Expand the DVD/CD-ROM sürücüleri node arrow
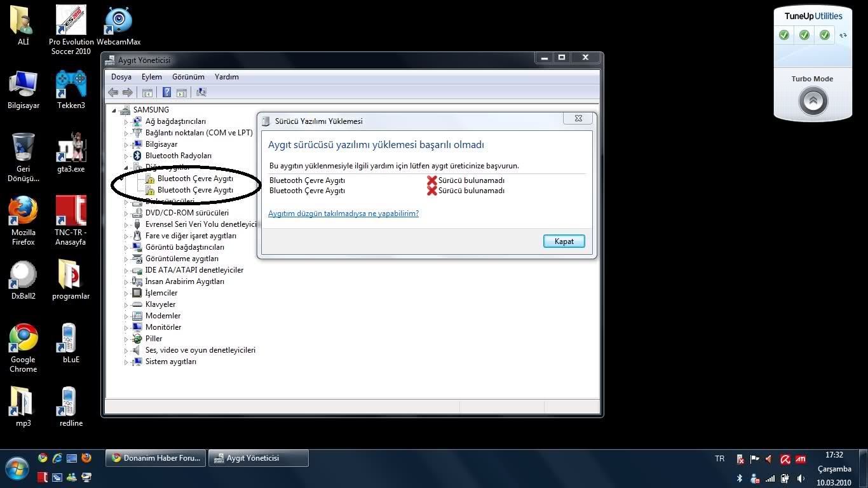Viewport: 868px width, 488px height. coord(126,213)
